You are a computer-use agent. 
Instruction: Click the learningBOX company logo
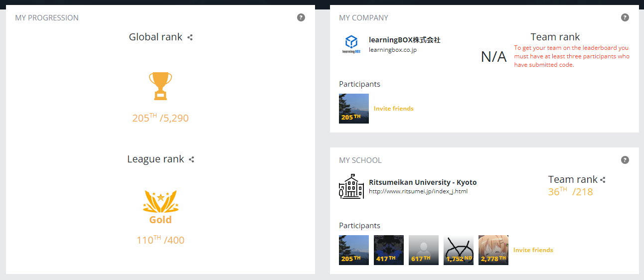[351, 44]
